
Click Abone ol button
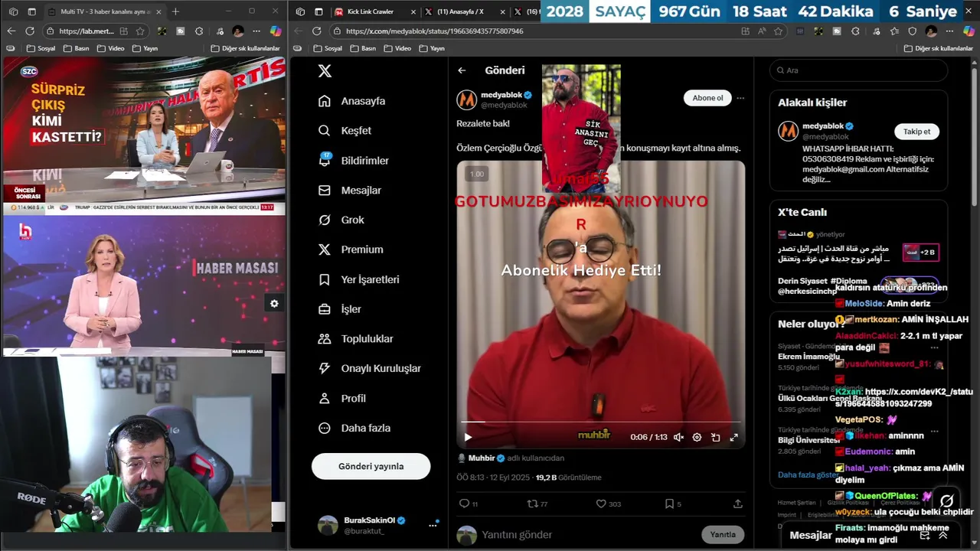tap(707, 98)
